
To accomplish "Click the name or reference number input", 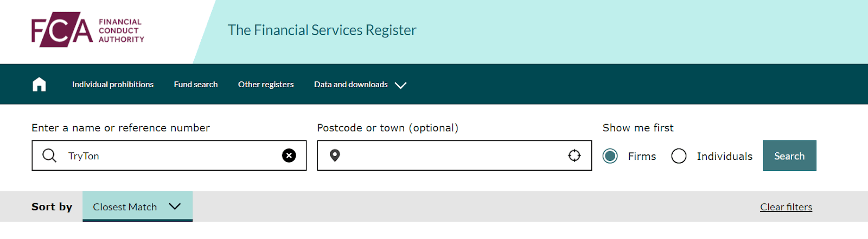I will point(169,156).
